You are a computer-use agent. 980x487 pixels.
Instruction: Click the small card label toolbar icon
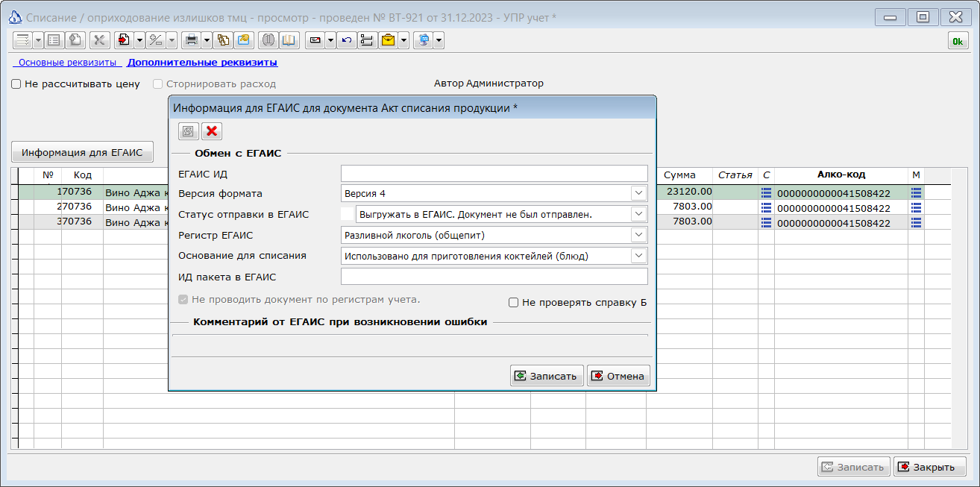coord(315,40)
